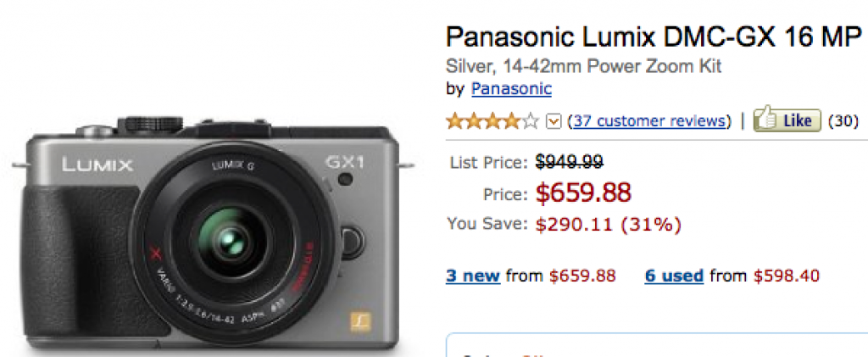Open the Panasonic brand link
The height and width of the screenshot is (357, 868).
(x=511, y=89)
